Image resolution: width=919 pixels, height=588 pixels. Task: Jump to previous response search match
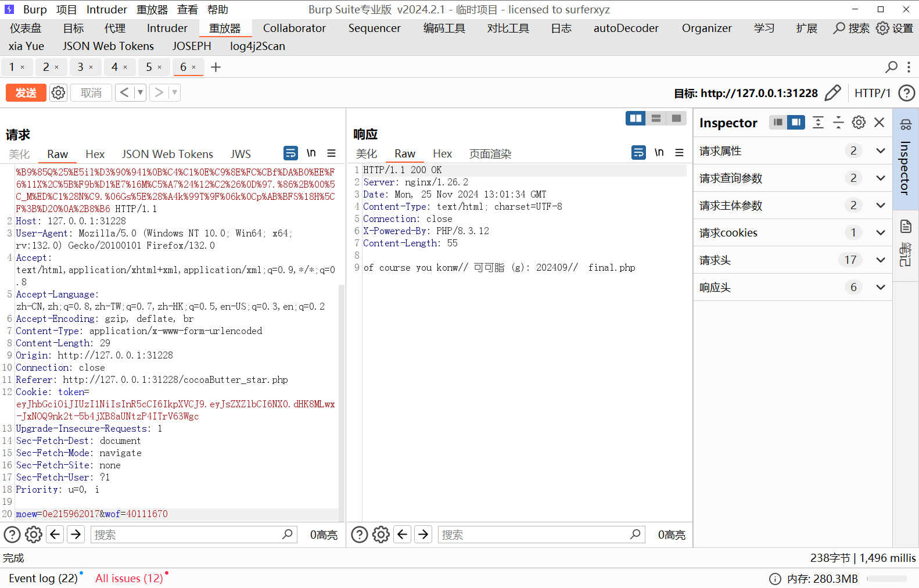click(x=403, y=534)
